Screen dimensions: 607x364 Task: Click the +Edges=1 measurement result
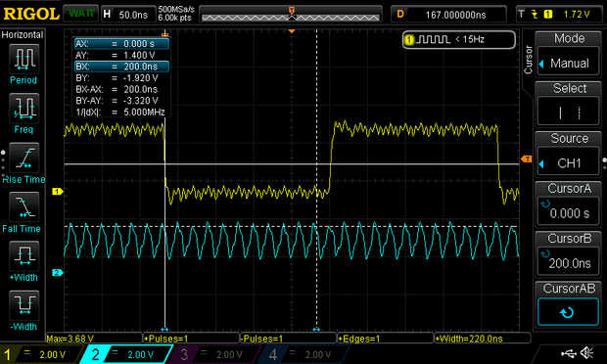386,339
